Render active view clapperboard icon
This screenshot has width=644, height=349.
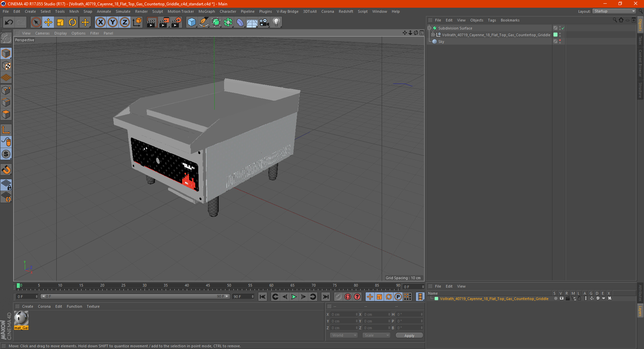pos(152,22)
